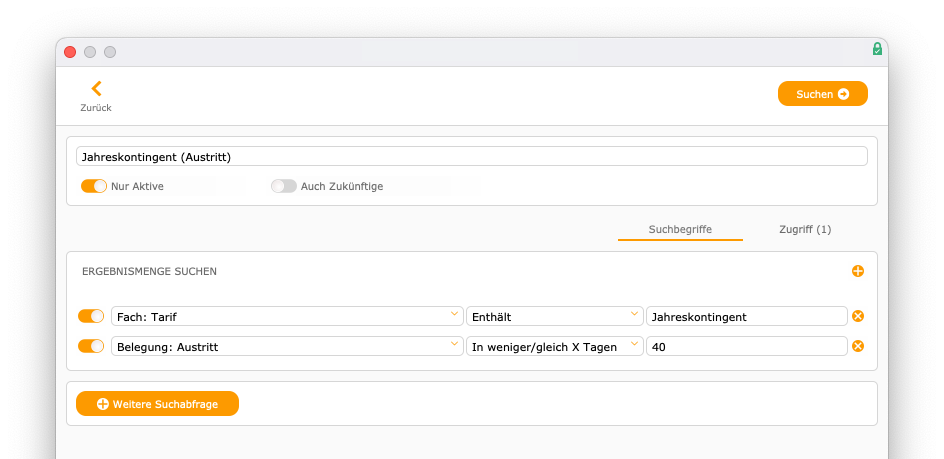Click the green lock icon in title bar
The image size is (944, 459).
point(877,49)
